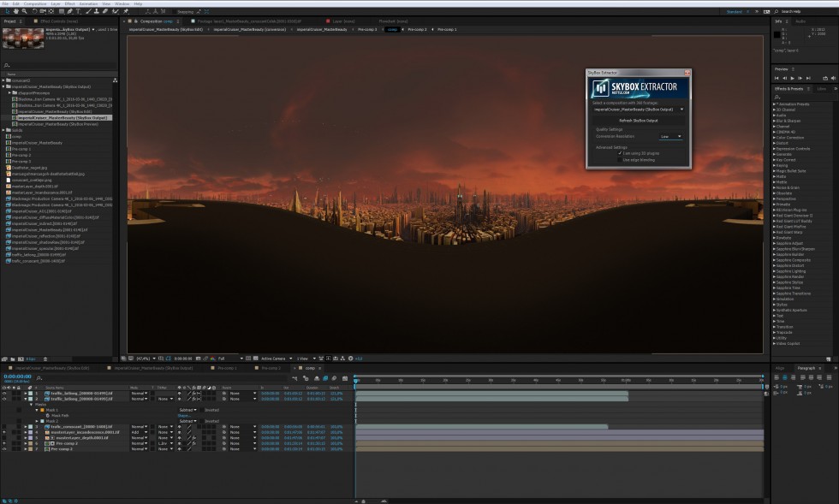This screenshot has height=504, width=839.
Task: Click the Refresh SkyBox Output button
Action: point(639,121)
